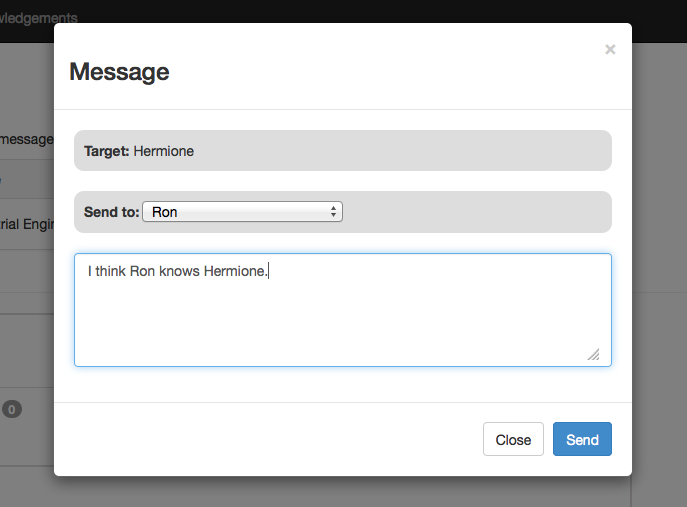Click the Message dialog title
Viewport: 687px width, 507px height.
[119, 72]
